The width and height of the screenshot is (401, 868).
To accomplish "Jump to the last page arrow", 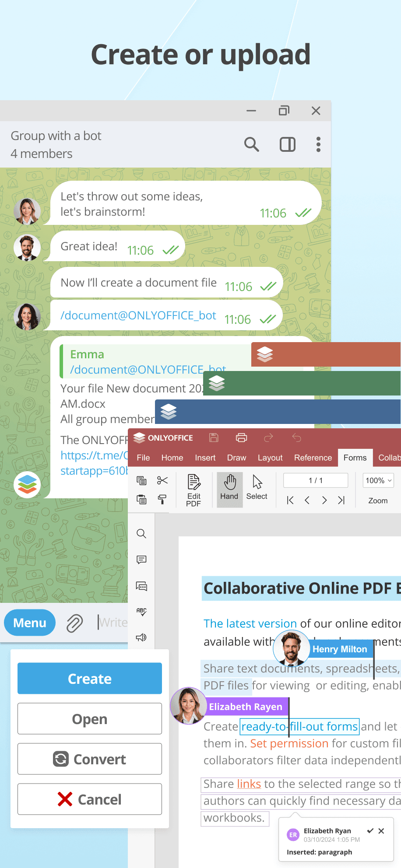I will click(x=341, y=500).
